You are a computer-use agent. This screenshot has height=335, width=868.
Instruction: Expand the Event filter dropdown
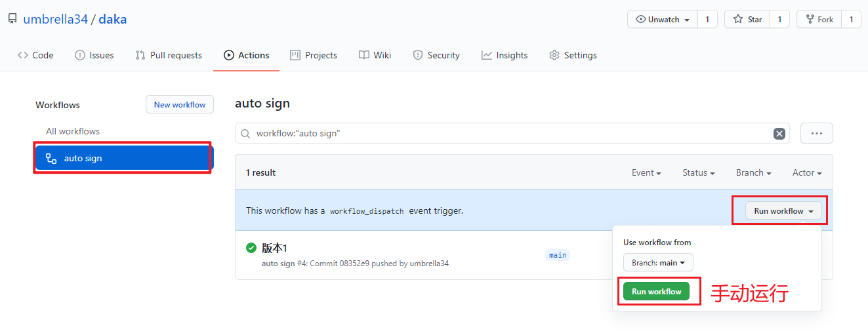pos(646,172)
